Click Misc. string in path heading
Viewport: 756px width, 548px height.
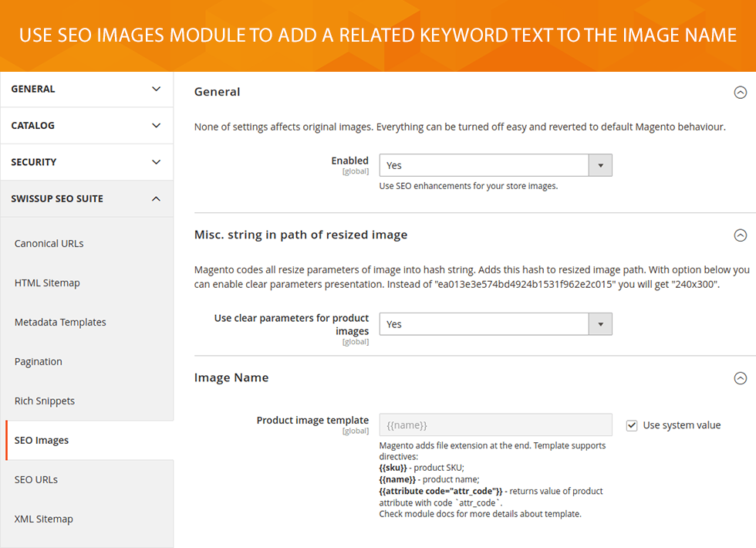tap(301, 235)
